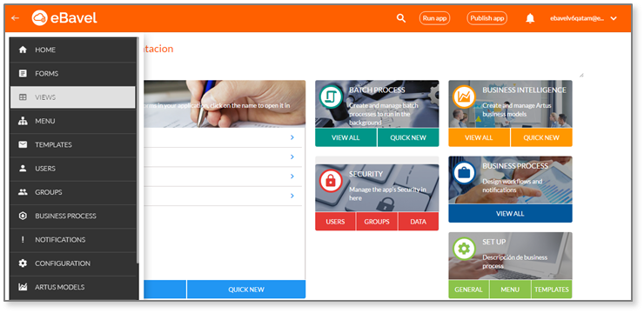Click the back arrow in the header
The image size is (644, 313).
pyautogui.click(x=15, y=18)
